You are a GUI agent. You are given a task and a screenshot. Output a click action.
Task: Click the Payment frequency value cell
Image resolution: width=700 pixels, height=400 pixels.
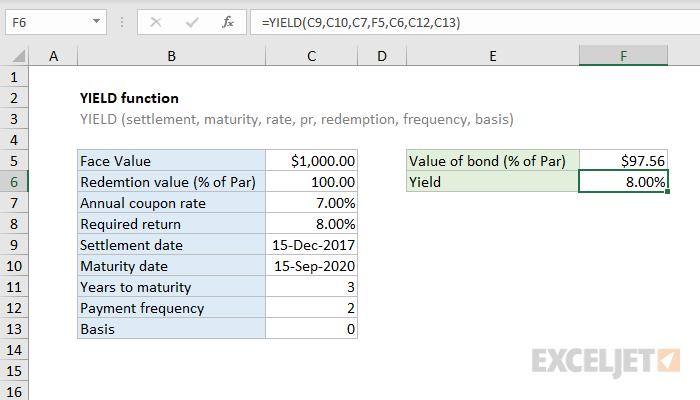coord(311,308)
